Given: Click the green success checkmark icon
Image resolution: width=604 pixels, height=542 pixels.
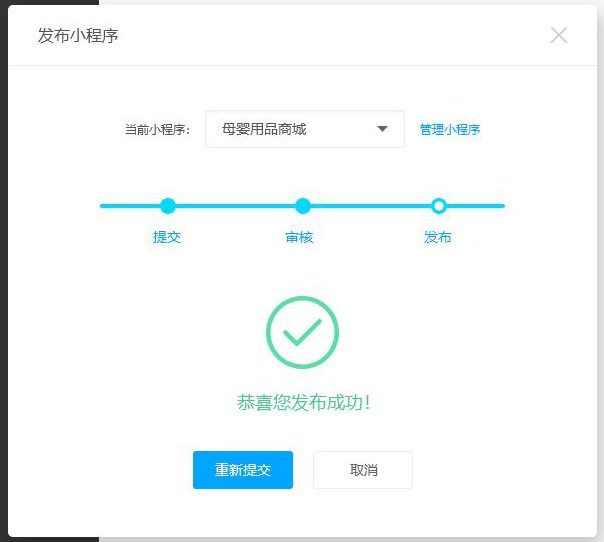Looking at the screenshot, I should coord(302,332).
